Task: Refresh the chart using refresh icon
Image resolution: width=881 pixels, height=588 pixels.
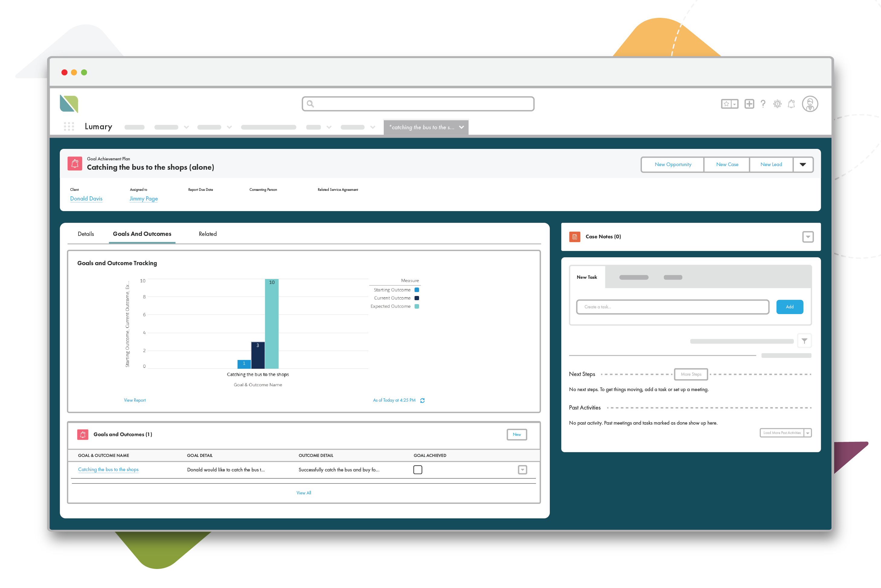Action: click(x=422, y=400)
